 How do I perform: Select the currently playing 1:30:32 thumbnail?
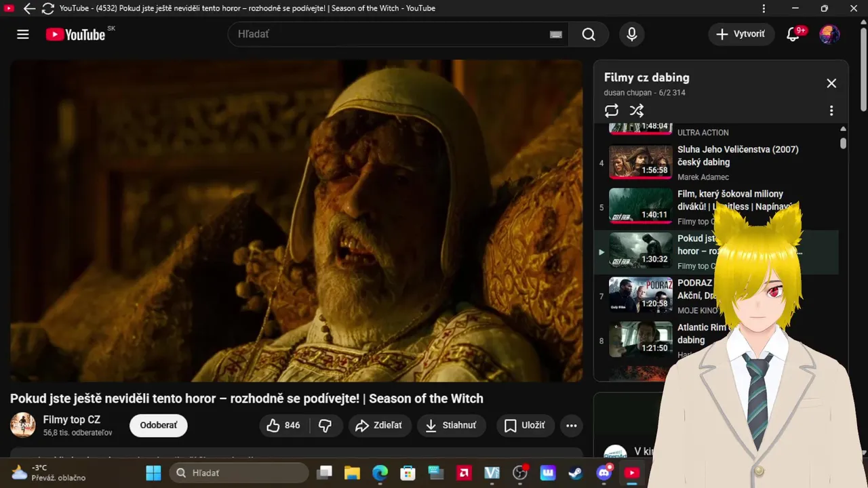click(x=640, y=251)
